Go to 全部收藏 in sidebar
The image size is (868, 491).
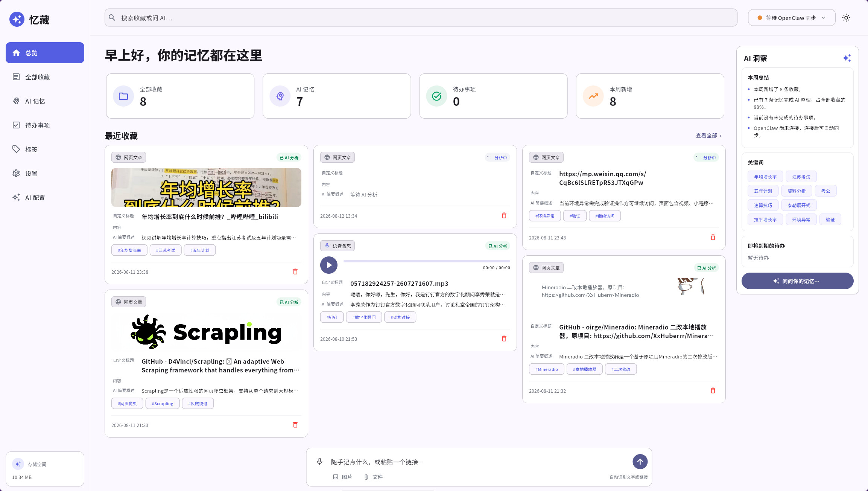pyautogui.click(x=45, y=77)
